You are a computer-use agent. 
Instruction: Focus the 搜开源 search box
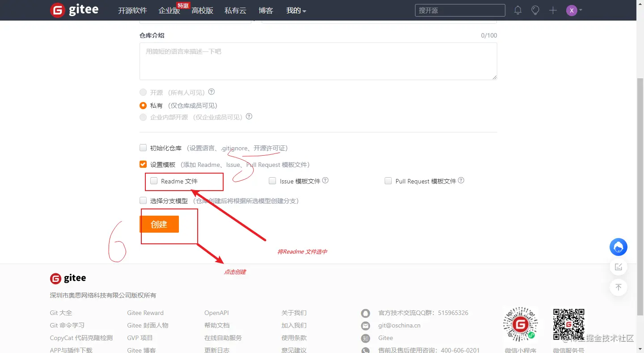coord(460,10)
